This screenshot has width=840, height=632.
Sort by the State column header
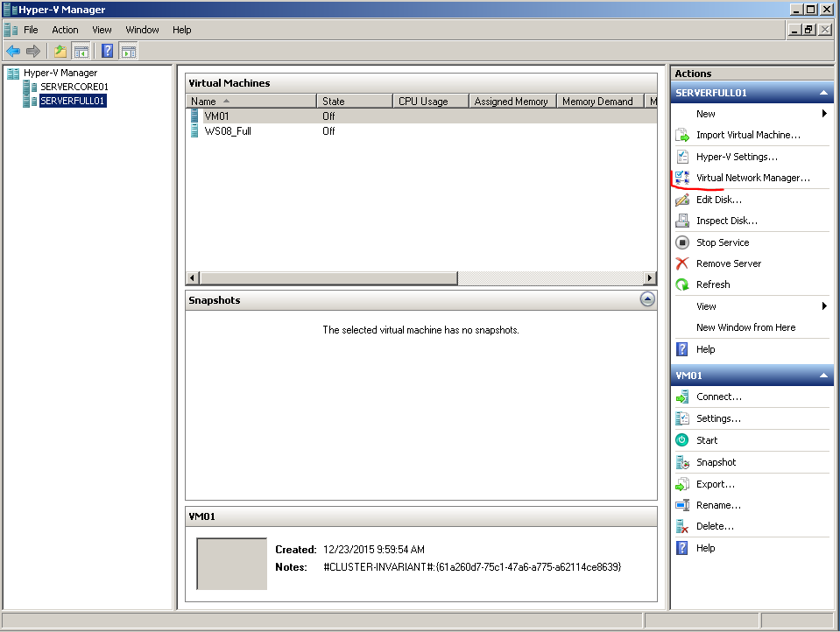coord(355,102)
